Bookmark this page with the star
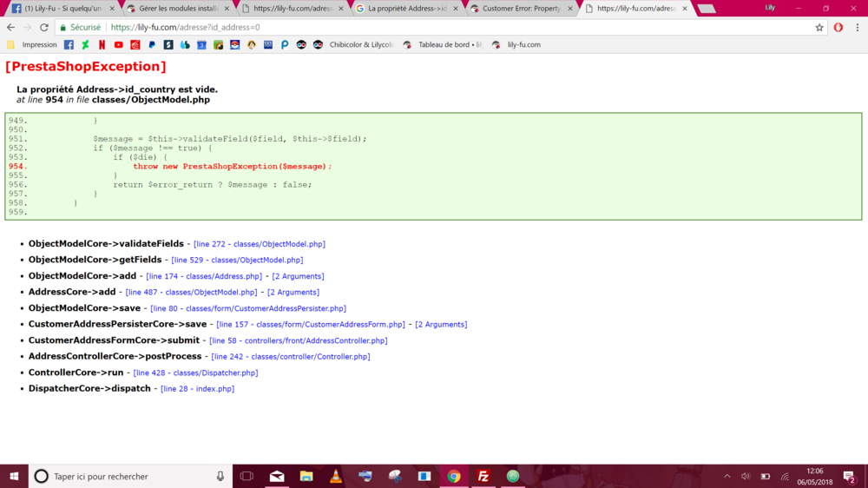 819,27
